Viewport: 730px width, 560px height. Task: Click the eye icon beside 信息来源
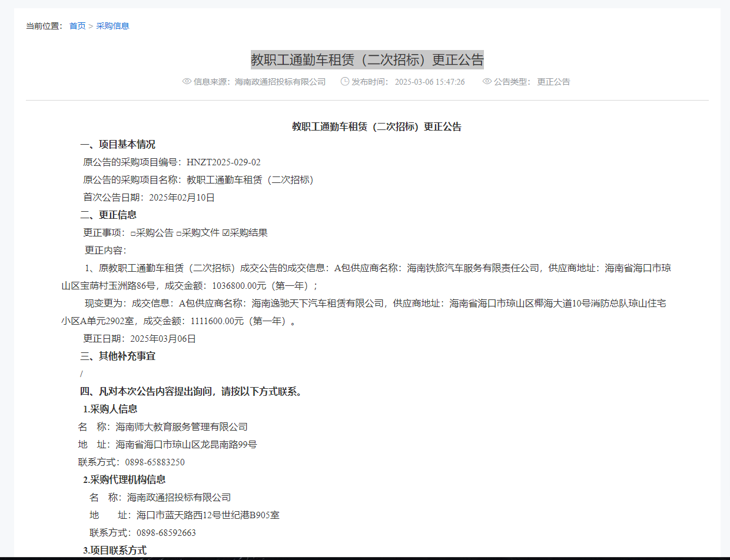187,82
